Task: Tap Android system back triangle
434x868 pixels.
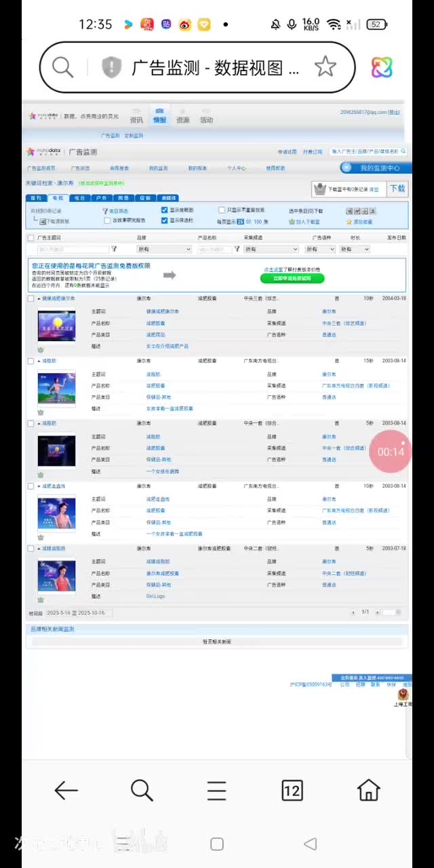Action: [311, 844]
